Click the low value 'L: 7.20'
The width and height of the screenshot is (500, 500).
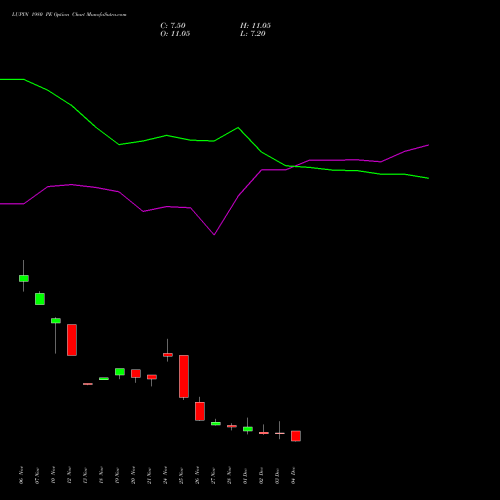(x=253, y=34)
